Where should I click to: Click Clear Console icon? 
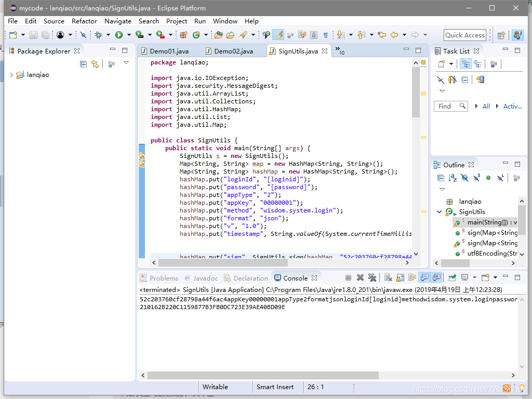point(388,278)
